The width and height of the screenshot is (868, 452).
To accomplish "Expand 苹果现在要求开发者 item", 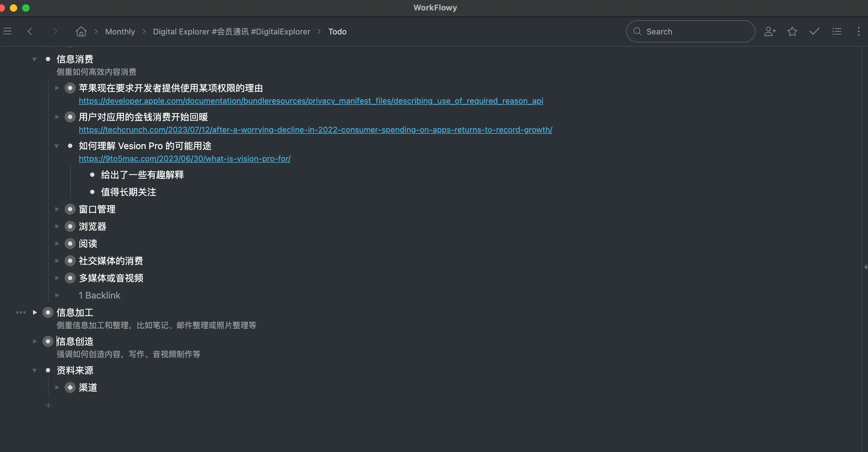I will [57, 88].
